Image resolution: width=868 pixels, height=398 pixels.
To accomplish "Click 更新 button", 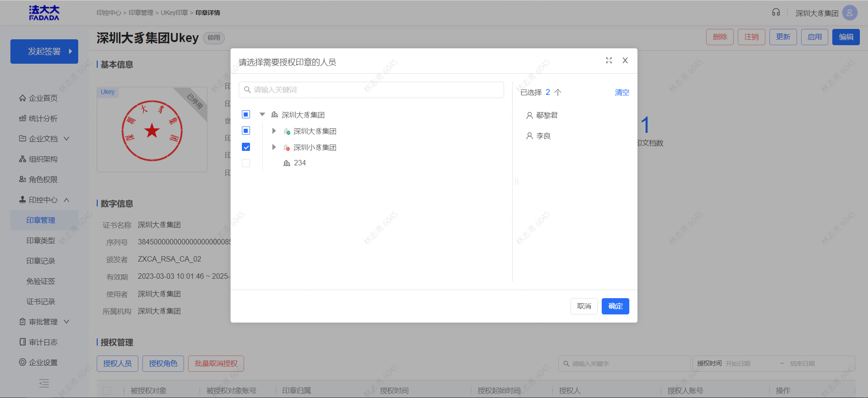I will (783, 37).
